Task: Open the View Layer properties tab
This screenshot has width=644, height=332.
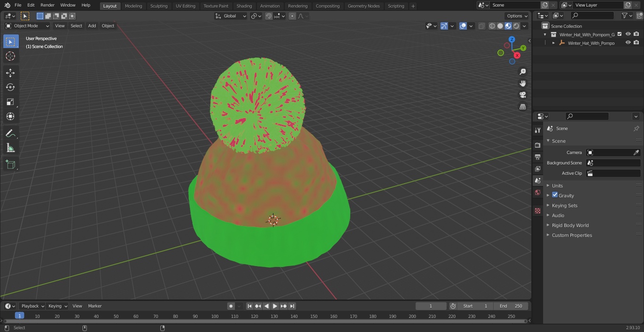Action: 537,169
